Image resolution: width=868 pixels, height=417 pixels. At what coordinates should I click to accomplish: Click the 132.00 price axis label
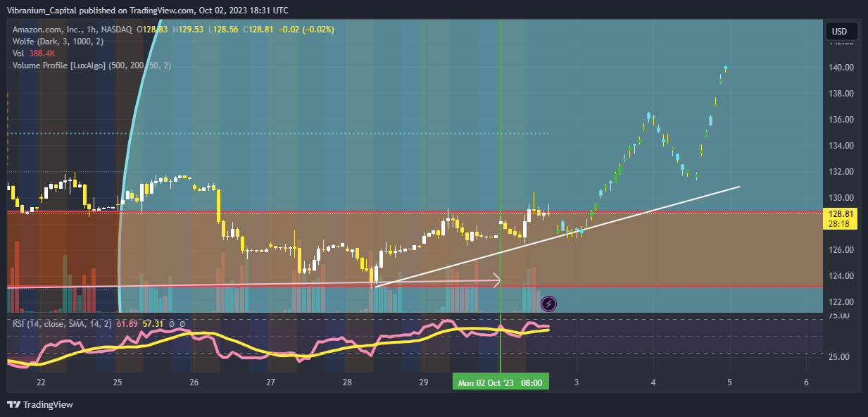pyautogui.click(x=841, y=172)
